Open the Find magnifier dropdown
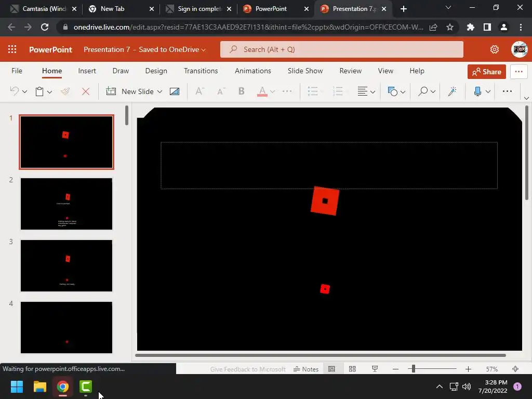Screen dimensions: 532x399 (427, 91)
